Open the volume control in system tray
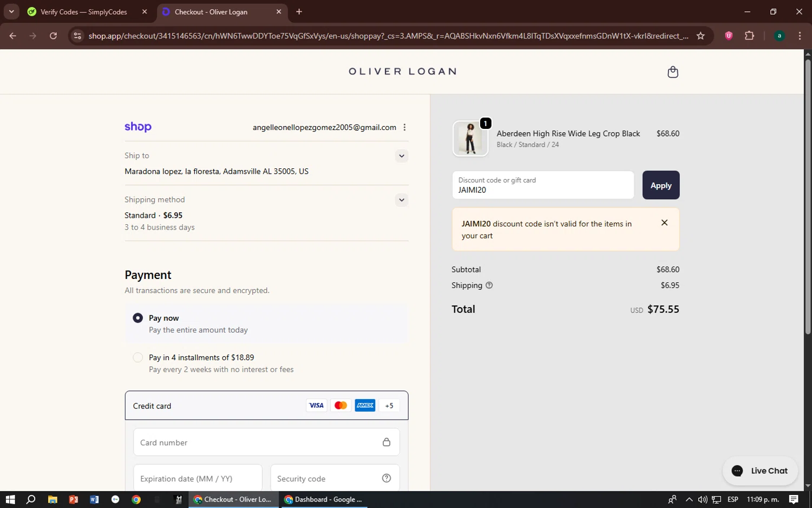Image resolution: width=812 pixels, height=508 pixels. 703,499
